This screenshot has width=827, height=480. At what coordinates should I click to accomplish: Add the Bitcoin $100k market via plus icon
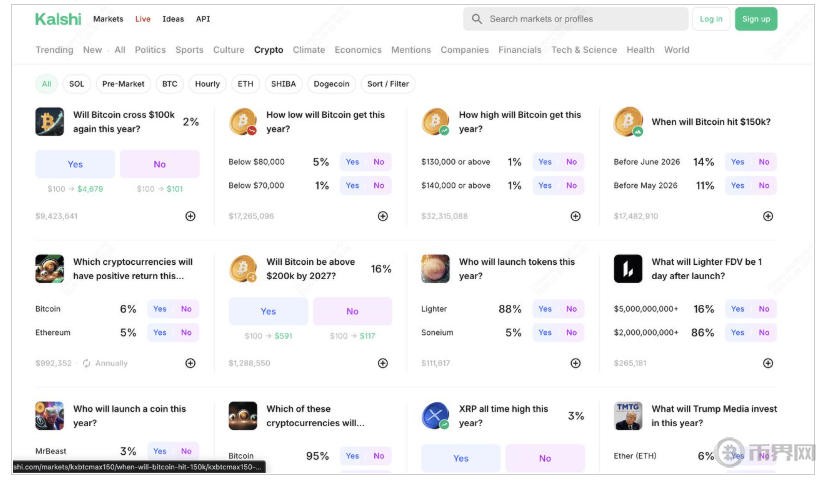coord(190,216)
